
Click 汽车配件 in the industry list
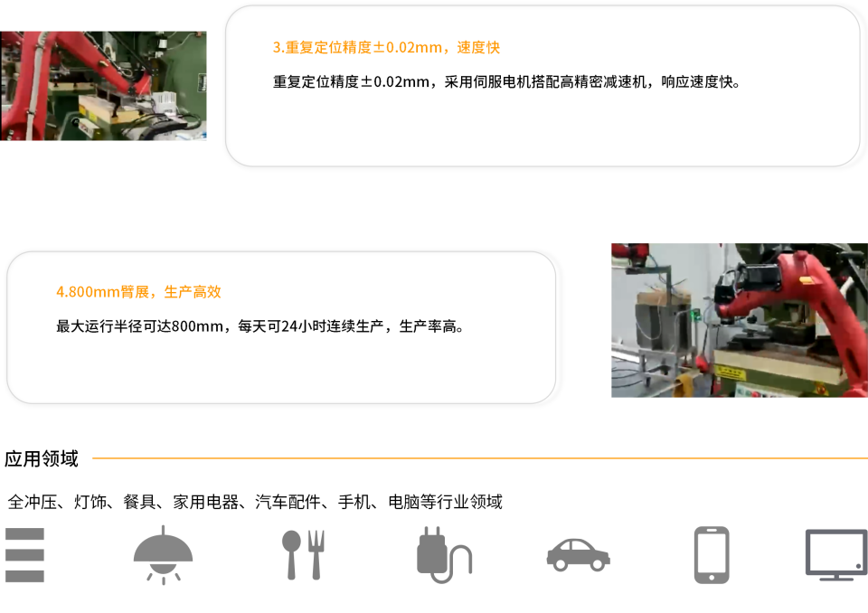(288, 502)
